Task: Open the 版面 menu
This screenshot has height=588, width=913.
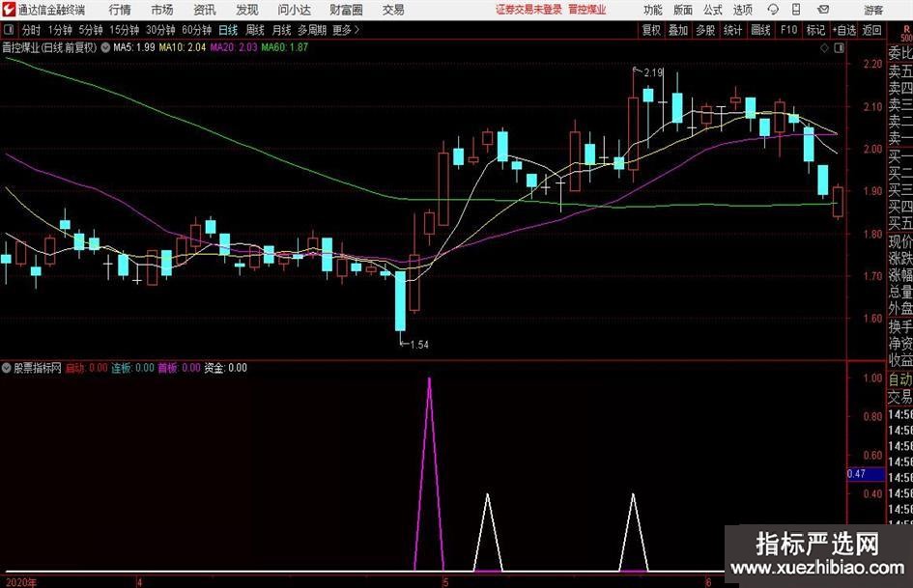Action: [x=683, y=10]
